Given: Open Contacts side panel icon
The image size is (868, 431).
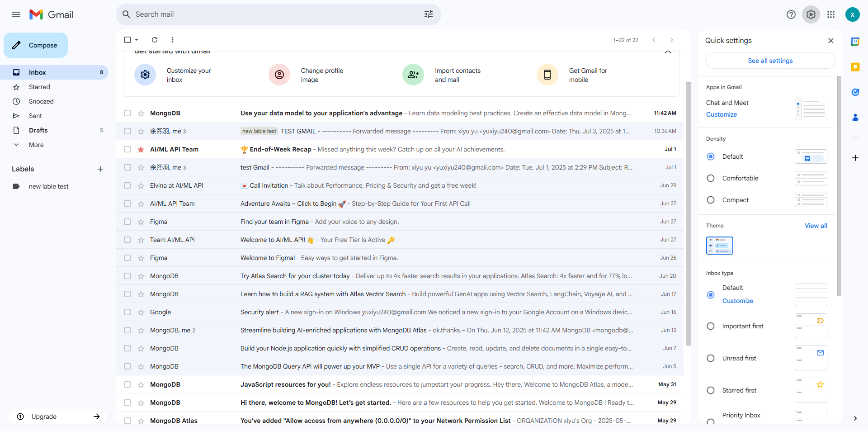Looking at the screenshot, I should (x=855, y=118).
